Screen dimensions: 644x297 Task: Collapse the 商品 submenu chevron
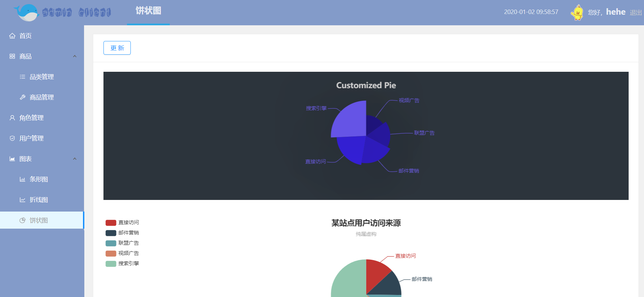pyautogui.click(x=75, y=56)
